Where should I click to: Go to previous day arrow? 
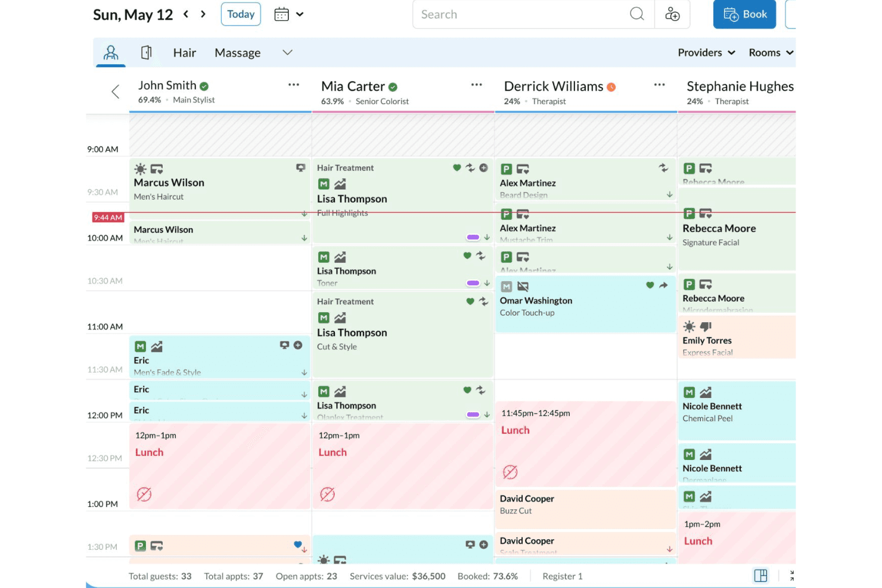[x=186, y=14]
